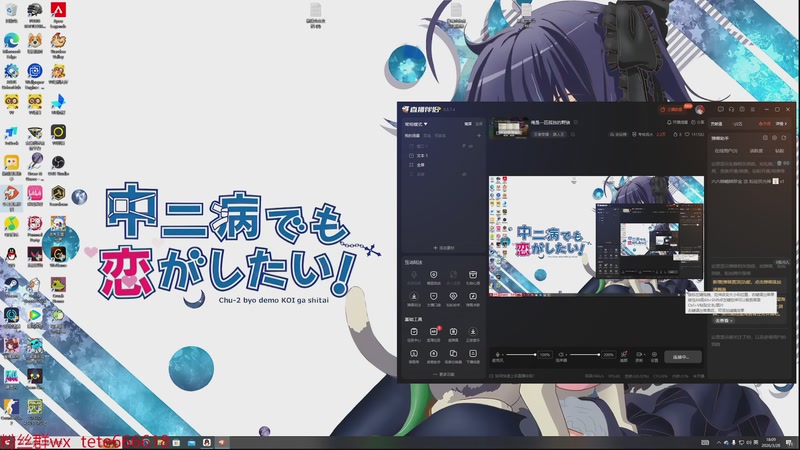Open the speaker device dropdown arrow
This screenshot has height=450, width=800.
566,355
